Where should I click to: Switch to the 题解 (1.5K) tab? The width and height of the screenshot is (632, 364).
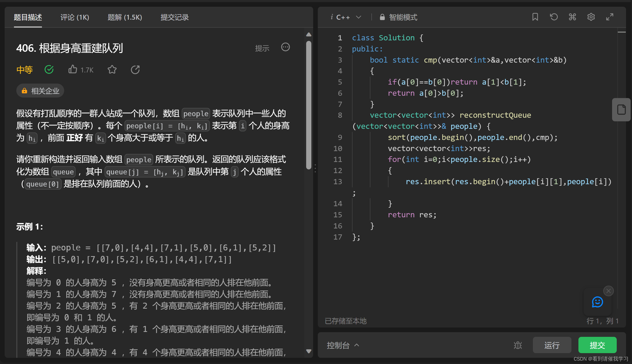(x=125, y=17)
